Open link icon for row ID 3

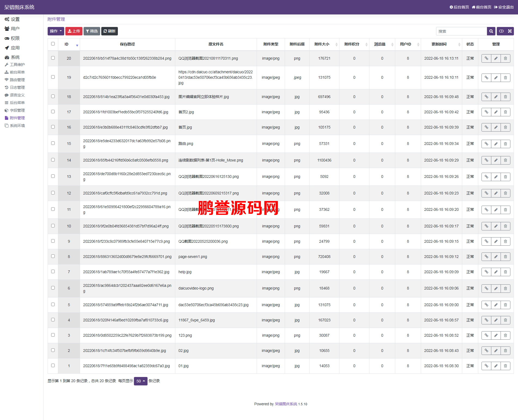[x=486, y=336]
